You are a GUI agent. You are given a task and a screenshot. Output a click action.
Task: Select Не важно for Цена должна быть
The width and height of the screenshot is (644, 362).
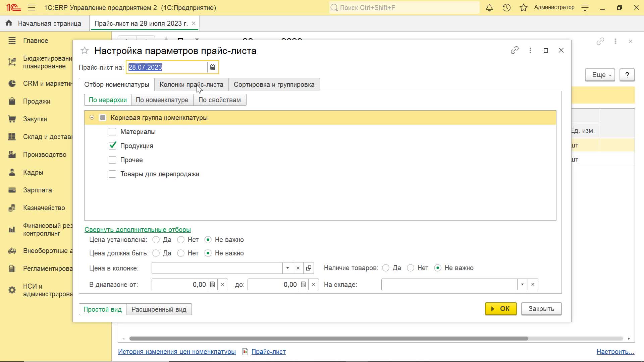pyautogui.click(x=208, y=253)
